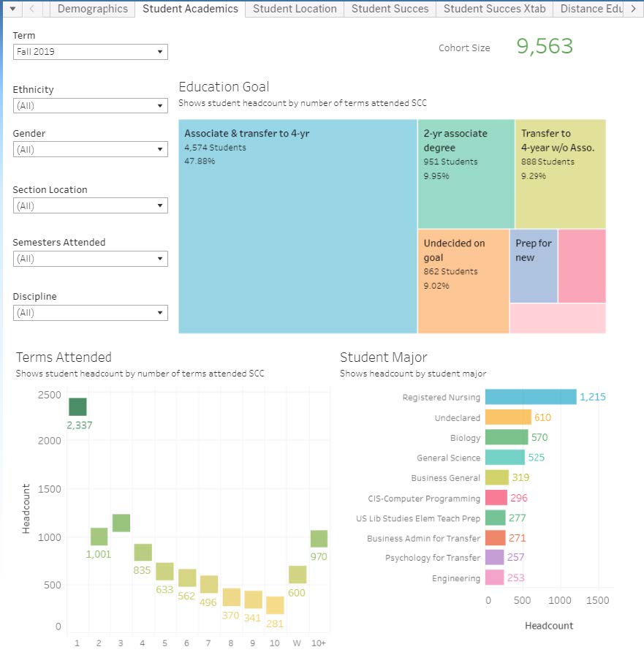Click the 1,215 Registered Nursing value label
This screenshot has height=655, width=644.
[x=592, y=397]
